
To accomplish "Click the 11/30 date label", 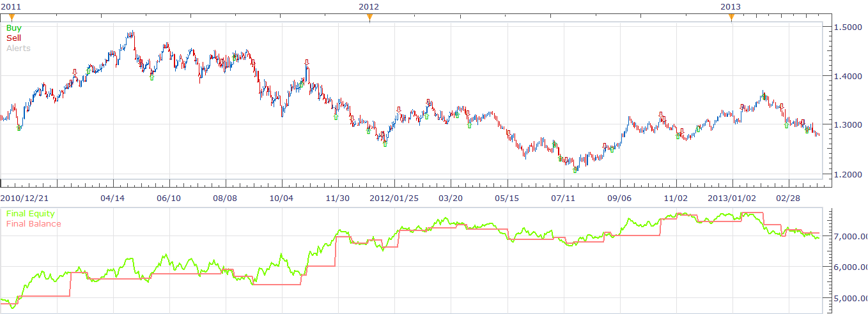I will (x=338, y=198).
